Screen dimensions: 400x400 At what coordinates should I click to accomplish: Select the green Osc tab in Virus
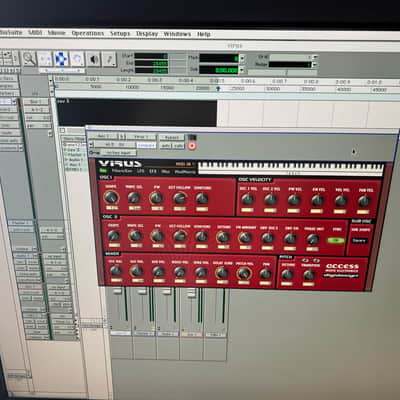tap(103, 171)
